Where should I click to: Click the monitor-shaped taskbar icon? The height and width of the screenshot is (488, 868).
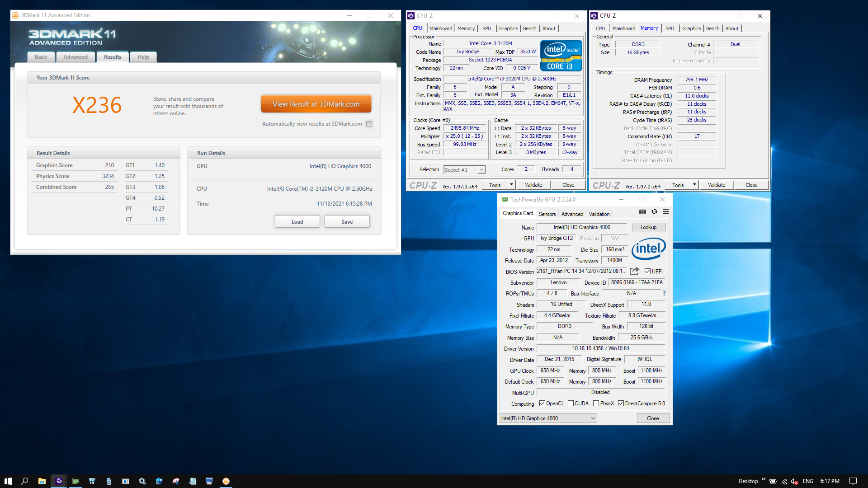[209, 481]
